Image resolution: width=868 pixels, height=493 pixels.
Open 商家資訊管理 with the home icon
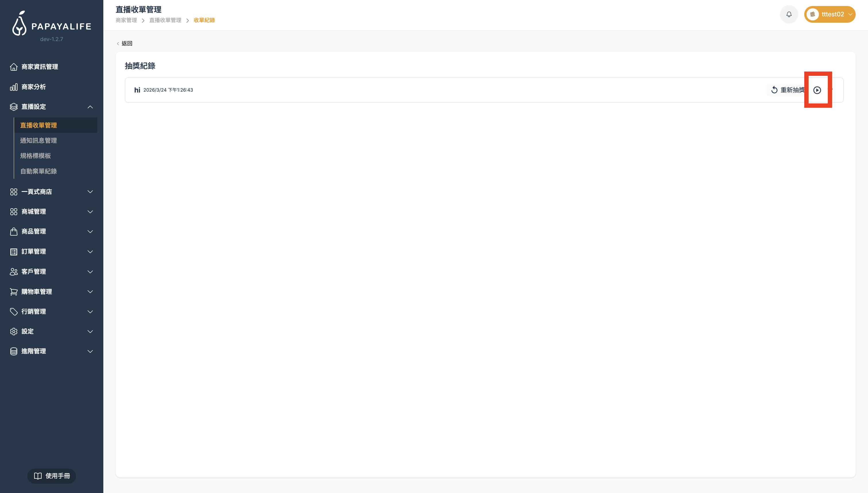pyautogui.click(x=39, y=67)
